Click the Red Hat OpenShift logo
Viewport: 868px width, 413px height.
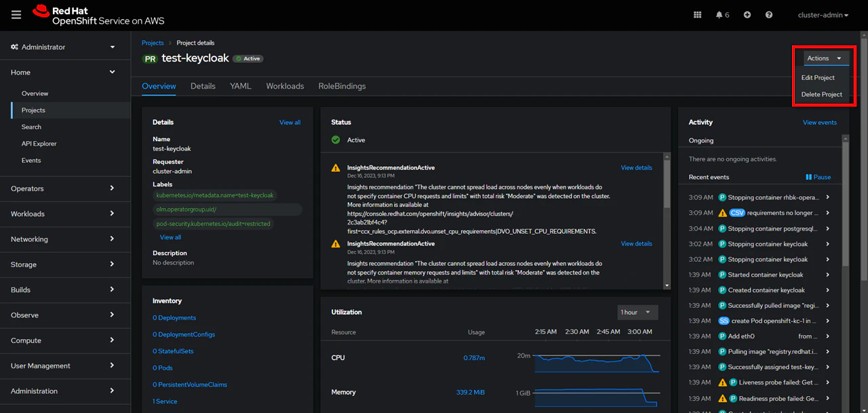click(98, 15)
